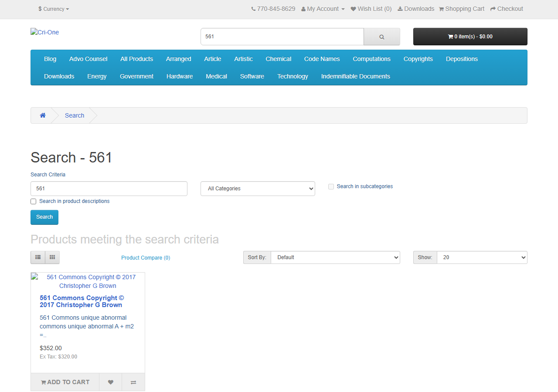The width and height of the screenshot is (558, 392).
Task: Click the blue Search button
Action: coord(44,217)
